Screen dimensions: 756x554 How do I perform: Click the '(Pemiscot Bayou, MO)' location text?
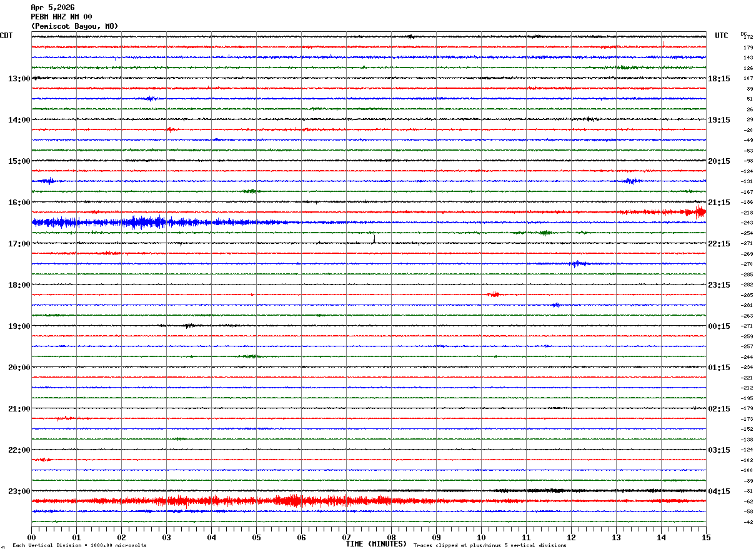pyautogui.click(x=74, y=26)
